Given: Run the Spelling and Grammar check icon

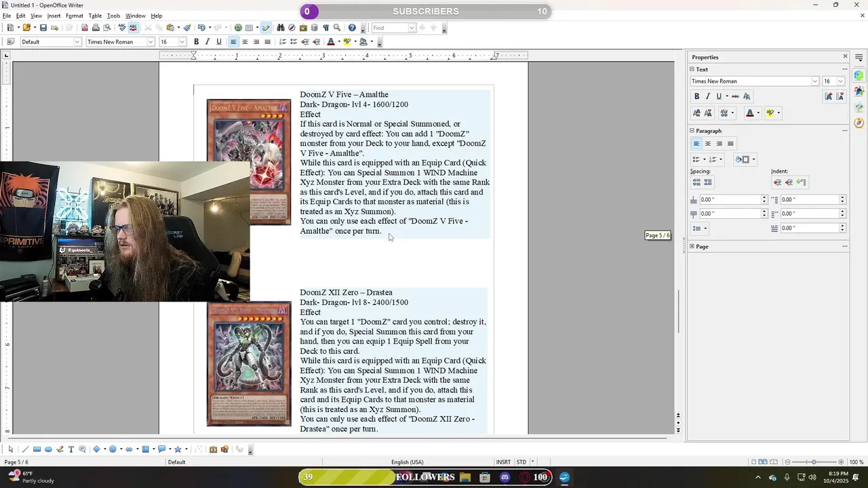Looking at the screenshot, I should point(122,28).
